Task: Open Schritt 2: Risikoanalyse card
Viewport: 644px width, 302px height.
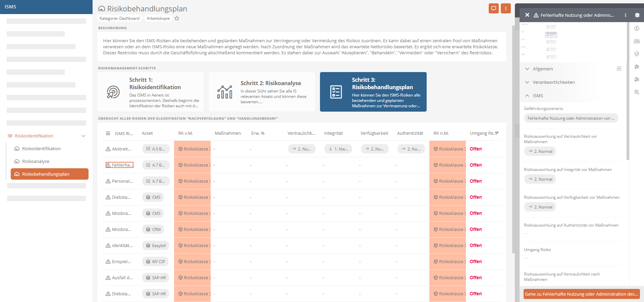Action: coord(262,92)
